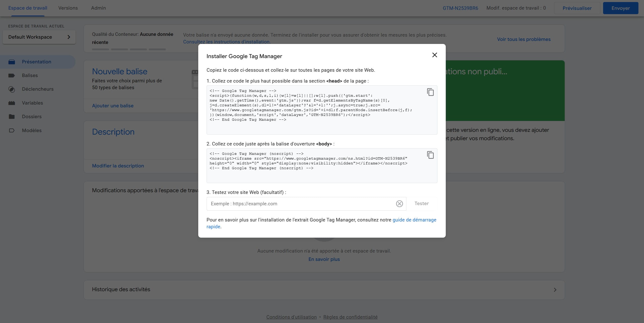Click the Prévisualiser button

(577, 8)
